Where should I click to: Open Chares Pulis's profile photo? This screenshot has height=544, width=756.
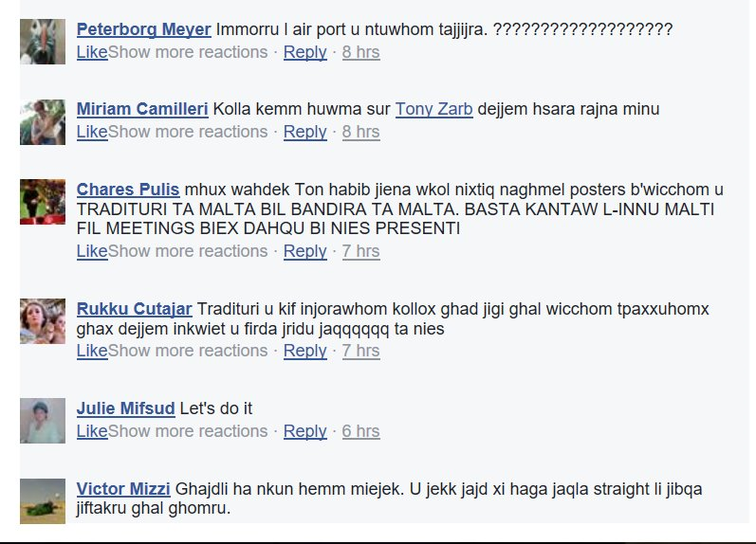43,202
